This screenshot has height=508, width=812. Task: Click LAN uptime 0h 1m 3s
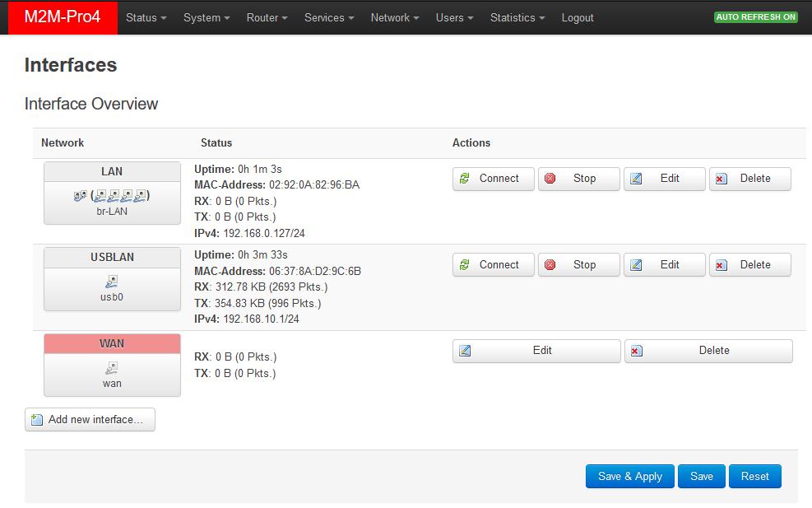[259, 169]
